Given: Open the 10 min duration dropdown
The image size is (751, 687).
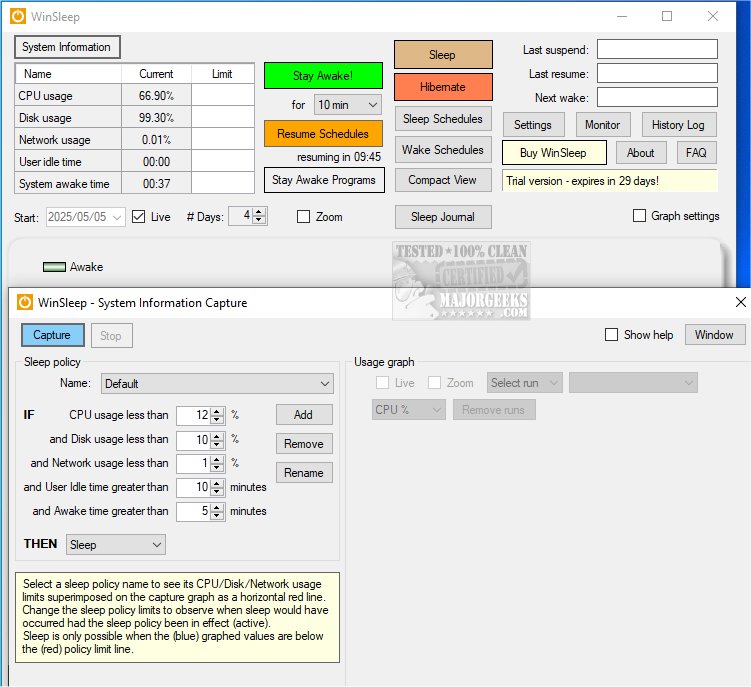Looking at the screenshot, I should (348, 104).
